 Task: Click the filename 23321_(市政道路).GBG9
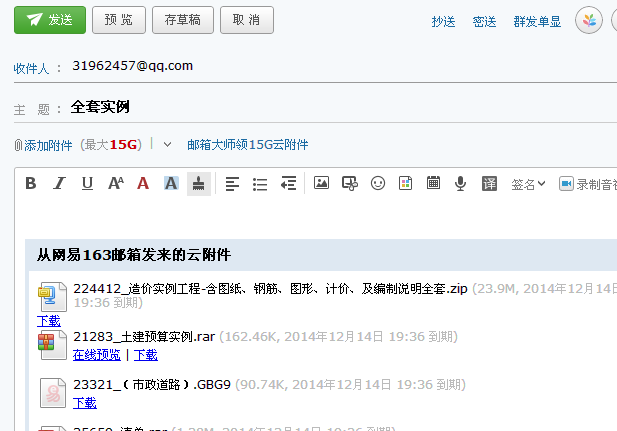click(152, 385)
